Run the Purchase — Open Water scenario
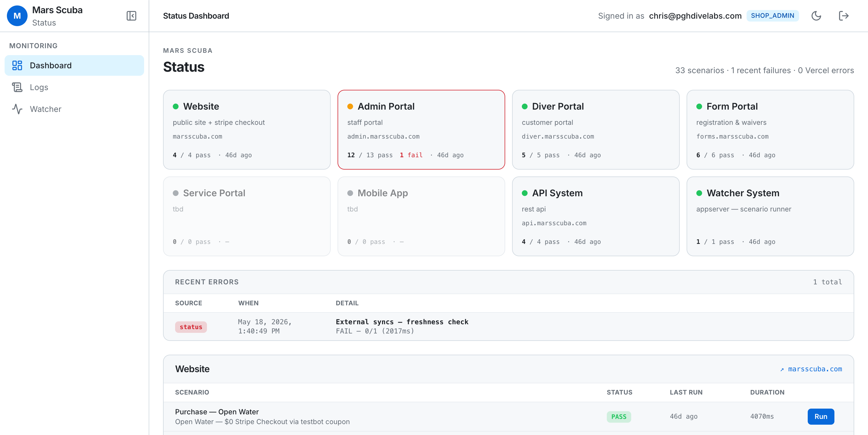Image resolution: width=868 pixels, height=435 pixels. click(x=821, y=416)
